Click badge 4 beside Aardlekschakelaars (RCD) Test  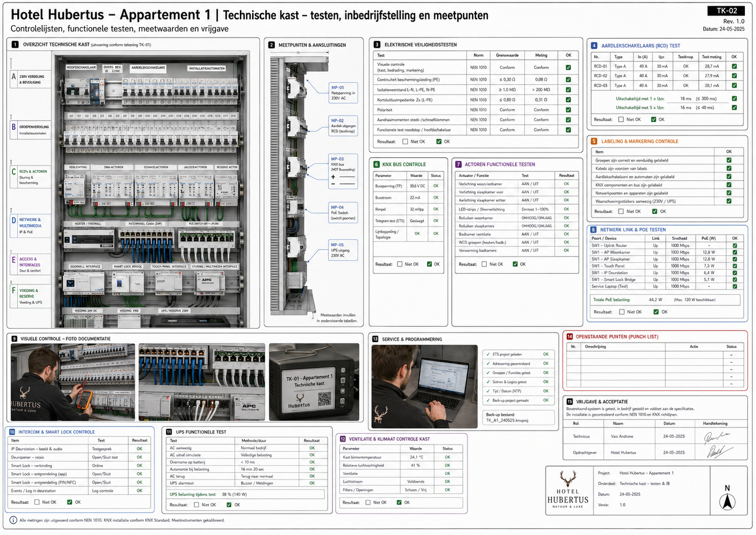[594, 46]
